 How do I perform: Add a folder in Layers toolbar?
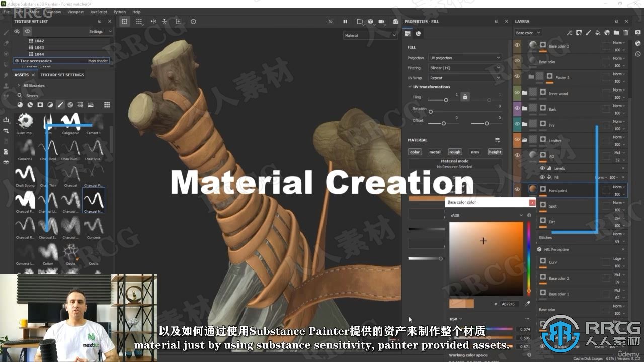tap(616, 33)
